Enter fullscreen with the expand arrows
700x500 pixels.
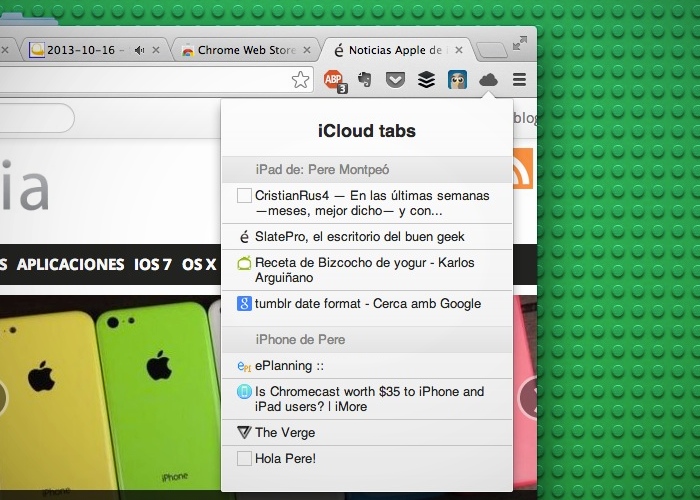coord(520,43)
